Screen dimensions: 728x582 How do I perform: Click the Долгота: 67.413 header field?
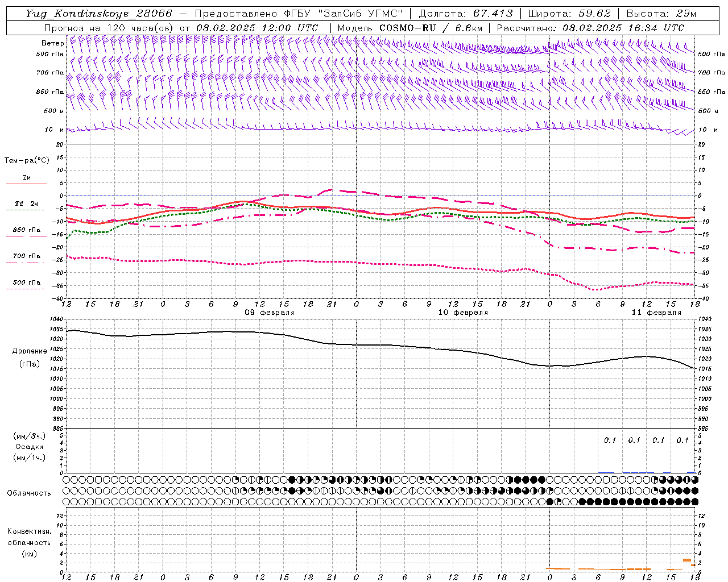point(466,14)
